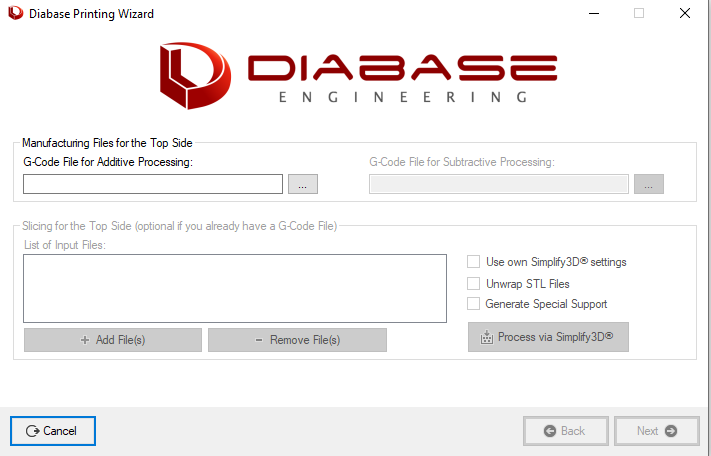Browse for subtractive processing G-Code file
Viewport: 711px width, 456px height.
coord(648,184)
